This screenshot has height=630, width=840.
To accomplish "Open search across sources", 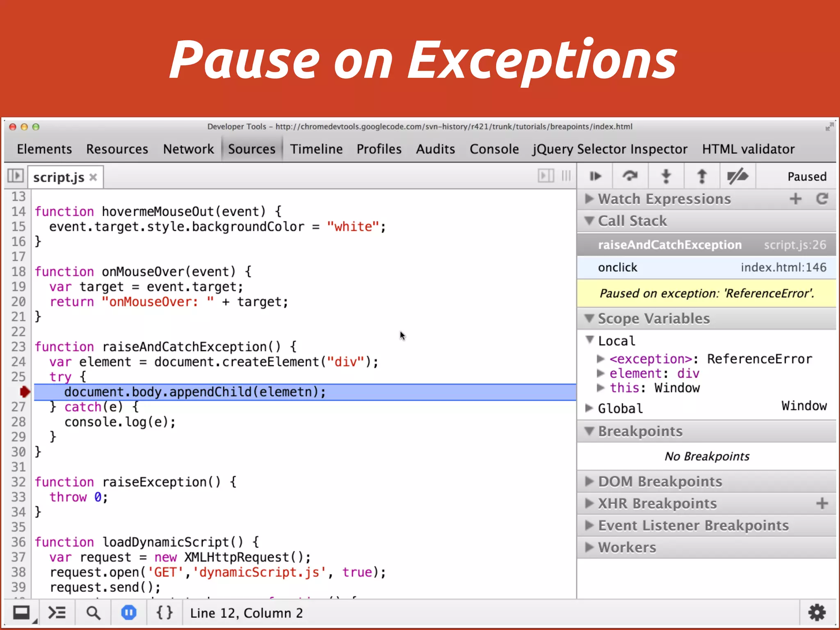I will pyautogui.click(x=93, y=613).
